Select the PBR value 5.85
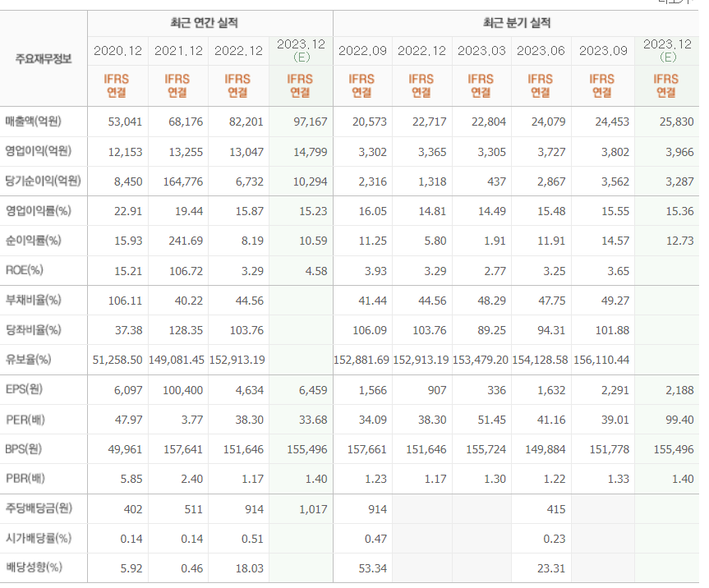Image resolution: width=709 pixels, height=588 pixels. (131, 480)
